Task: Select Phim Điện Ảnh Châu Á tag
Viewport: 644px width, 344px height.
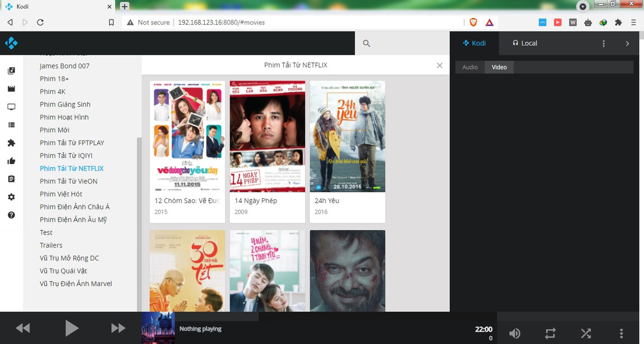Action: tap(75, 207)
